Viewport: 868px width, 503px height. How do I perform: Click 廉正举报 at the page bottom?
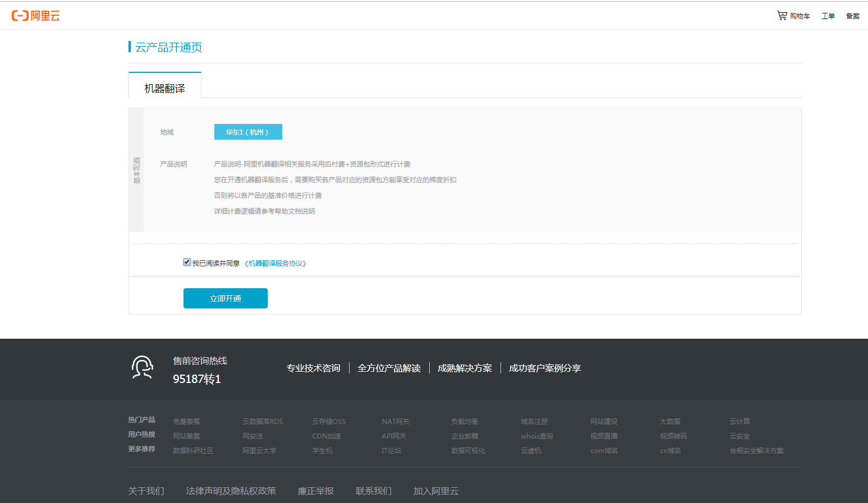pos(316,491)
